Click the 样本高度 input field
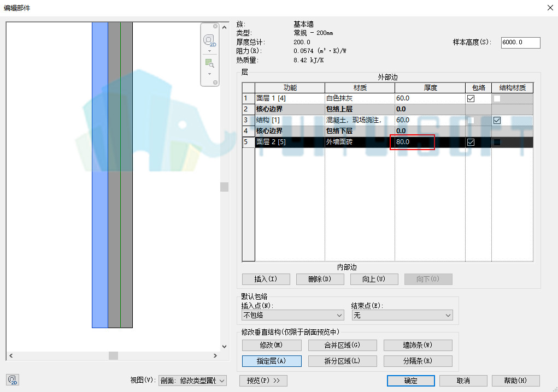This screenshot has width=558, height=392. 521,42
